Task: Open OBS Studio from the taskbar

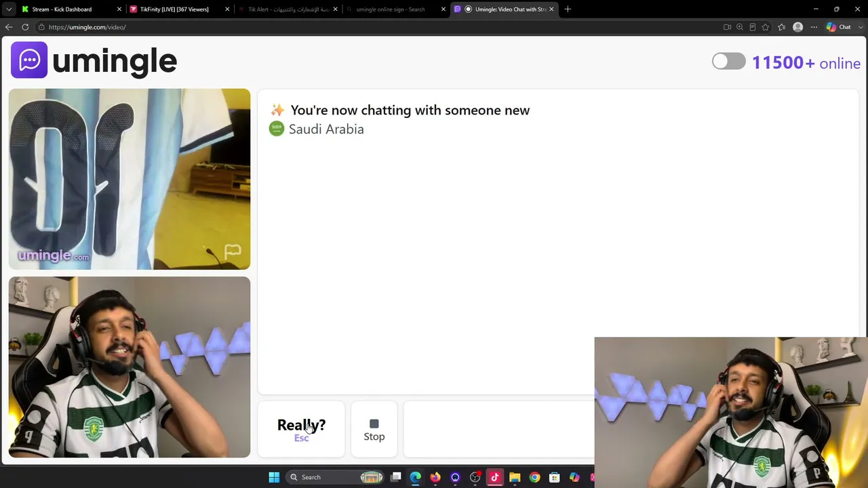Action: (475, 477)
